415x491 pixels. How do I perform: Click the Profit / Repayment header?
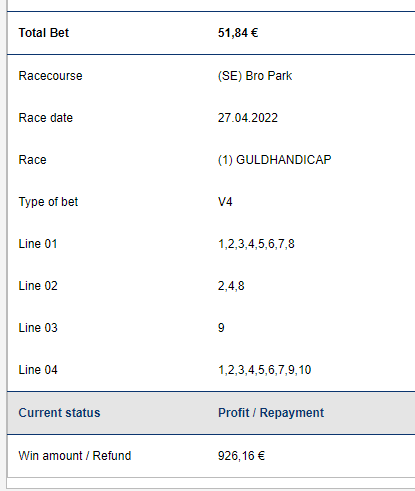point(271,413)
